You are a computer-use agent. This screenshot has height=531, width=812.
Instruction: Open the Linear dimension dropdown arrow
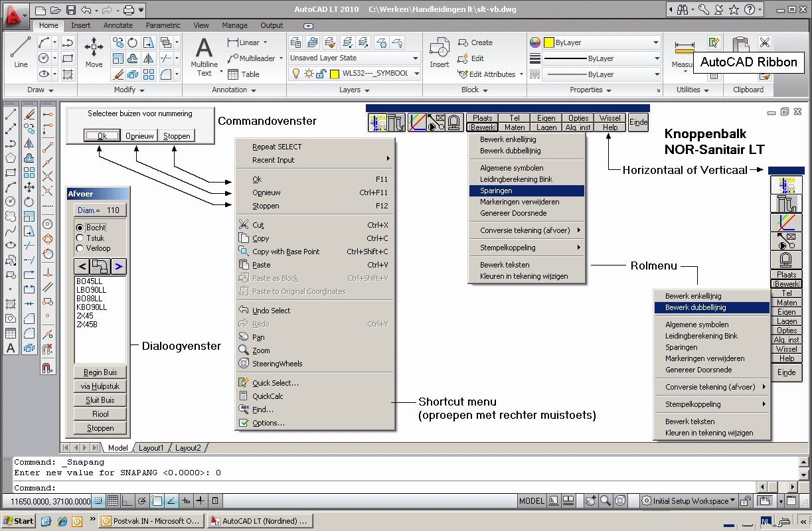click(266, 42)
